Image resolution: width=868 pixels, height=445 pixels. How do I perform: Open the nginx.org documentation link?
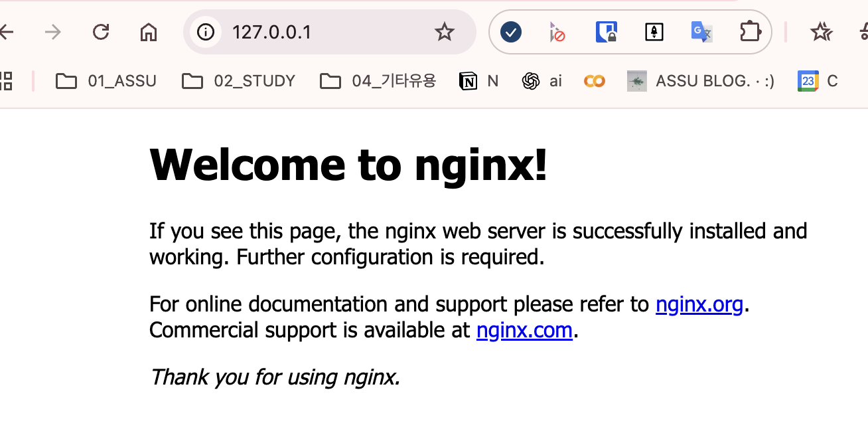pyautogui.click(x=699, y=304)
